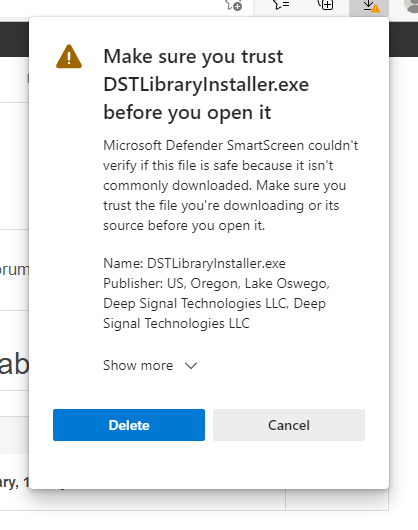Click the Show more text label
The height and width of the screenshot is (530, 418).
(138, 365)
